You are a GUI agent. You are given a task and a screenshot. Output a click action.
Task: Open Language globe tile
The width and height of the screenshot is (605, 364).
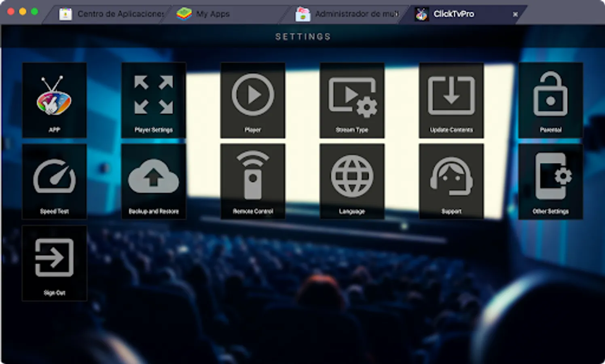[x=352, y=182]
